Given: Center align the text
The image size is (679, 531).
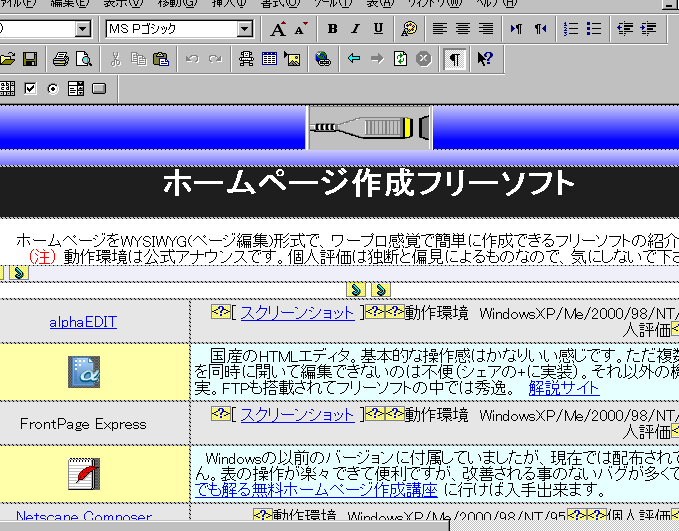Looking at the screenshot, I should (x=464, y=29).
